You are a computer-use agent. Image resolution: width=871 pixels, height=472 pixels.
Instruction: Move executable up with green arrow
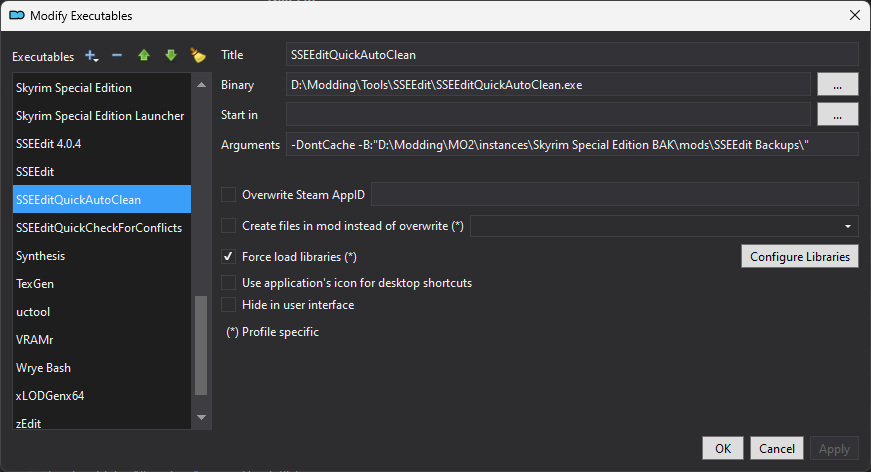click(144, 56)
